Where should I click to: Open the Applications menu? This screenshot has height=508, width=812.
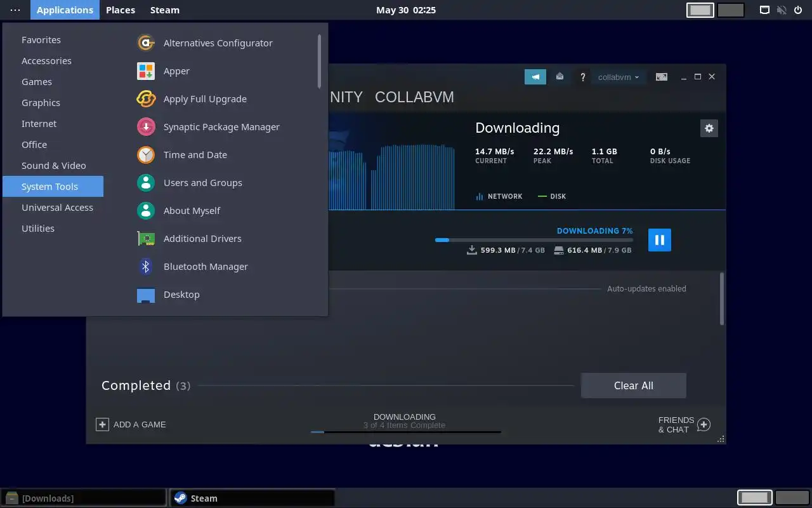65,10
